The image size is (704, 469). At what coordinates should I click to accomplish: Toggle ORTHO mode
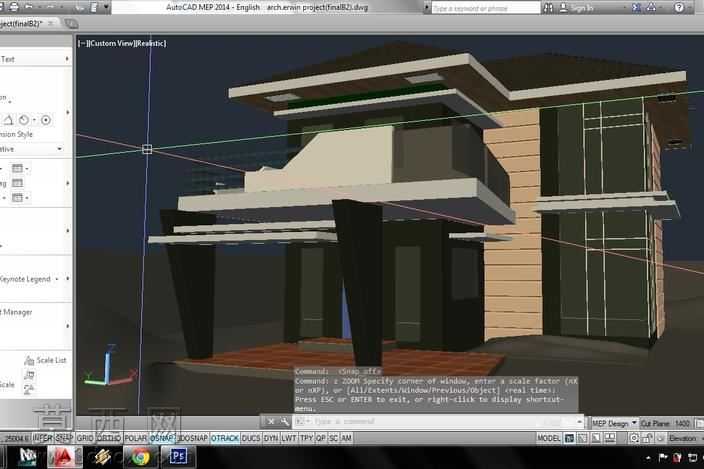point(109,438)
